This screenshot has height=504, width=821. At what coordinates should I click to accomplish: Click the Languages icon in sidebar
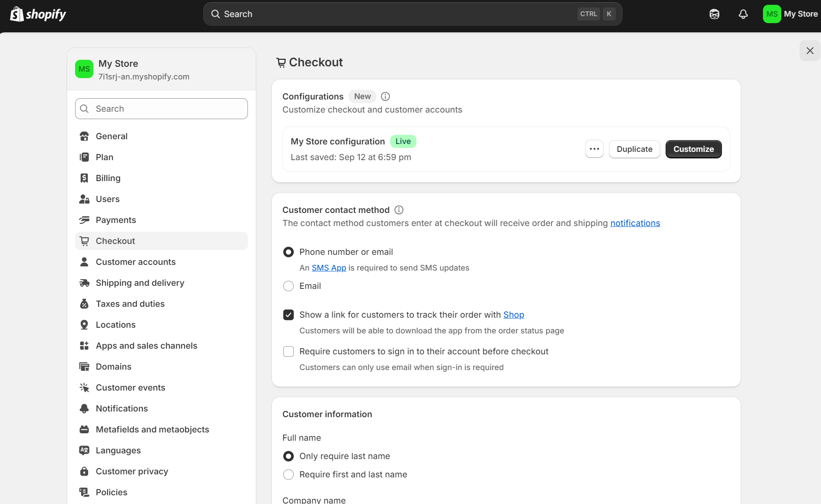click(84, 450)
